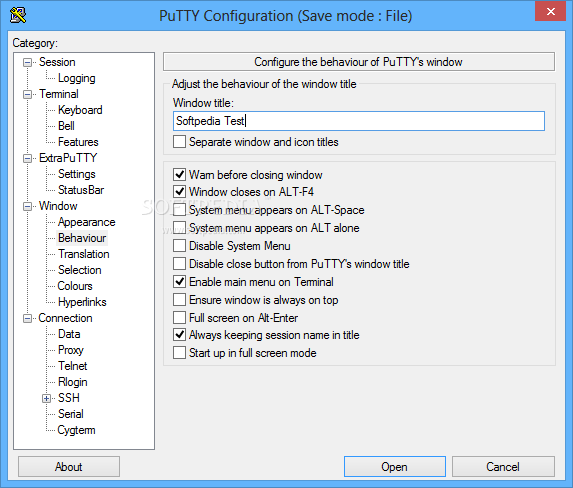
Task: Open Appearance settings
Action: (87, 222)
